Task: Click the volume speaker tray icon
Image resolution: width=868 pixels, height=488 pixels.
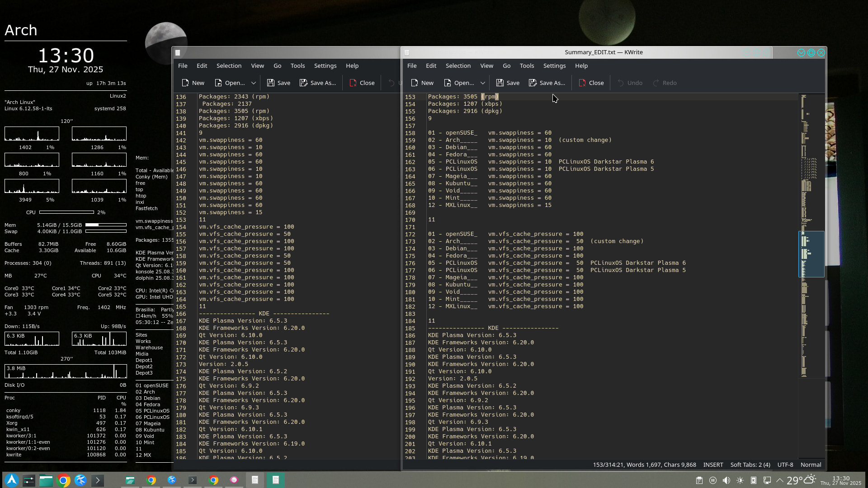Action: [726, 480]
